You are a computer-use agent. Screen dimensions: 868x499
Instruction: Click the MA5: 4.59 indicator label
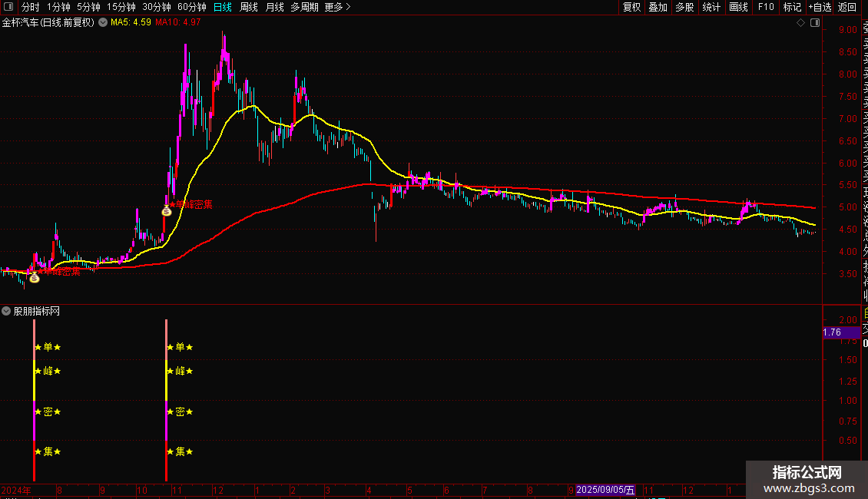(131, 23)
